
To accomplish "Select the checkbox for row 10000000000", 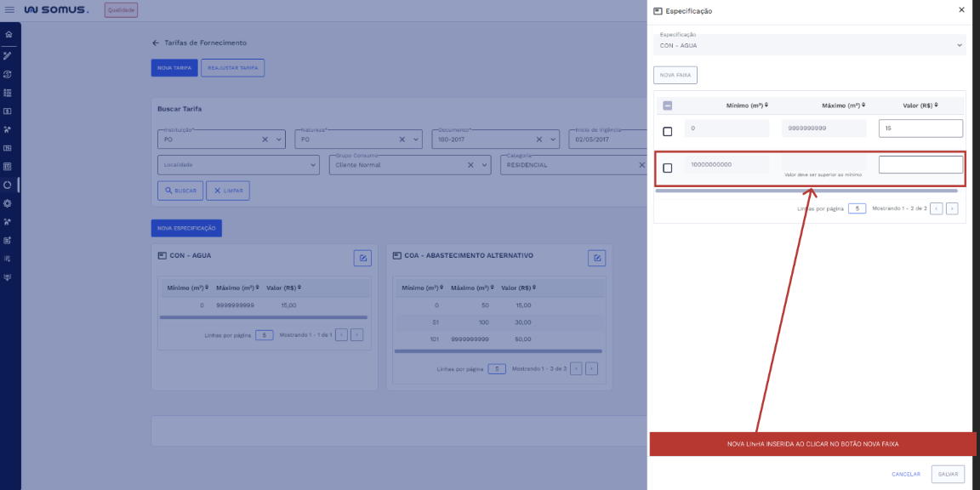I will pyautogui.click(x=667, y=168).
